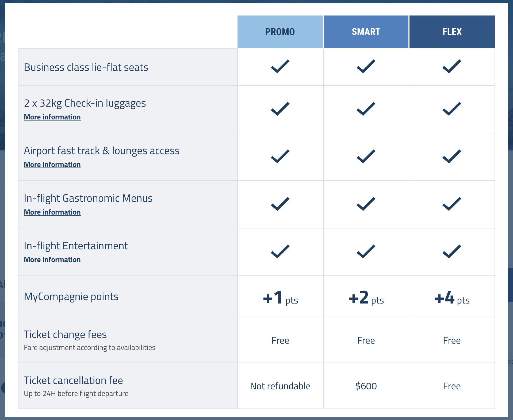Open More information under Check-in luggages
This screenshot has height=420, width=513.
(52, 117)
